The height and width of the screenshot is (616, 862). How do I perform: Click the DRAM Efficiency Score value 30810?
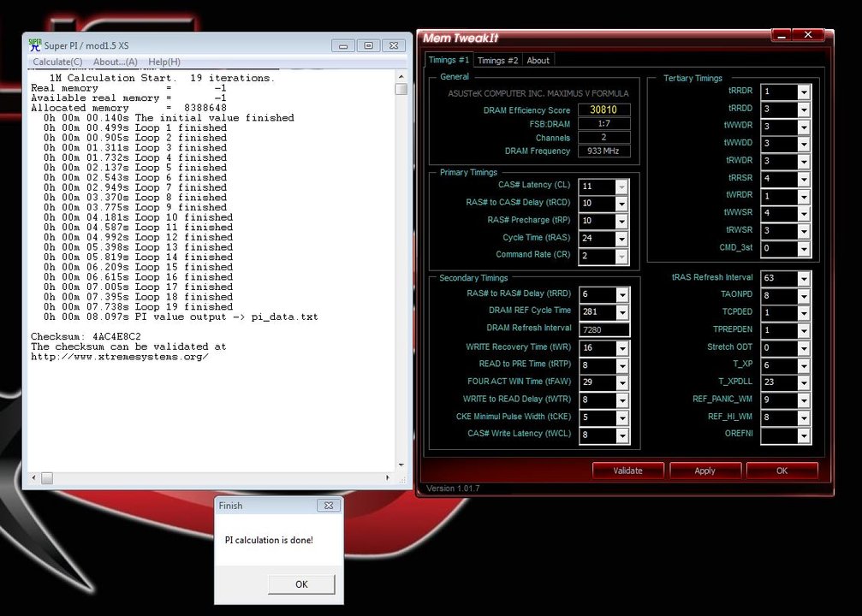[x=603, y=110]
